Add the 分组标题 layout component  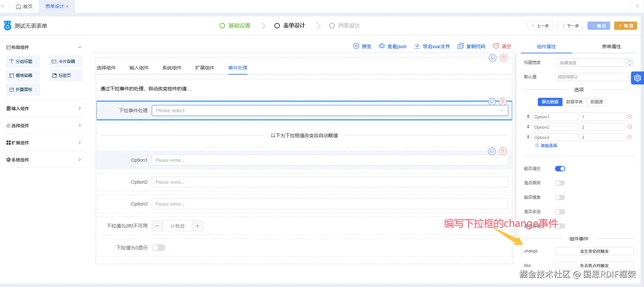(x=23, y=62)
